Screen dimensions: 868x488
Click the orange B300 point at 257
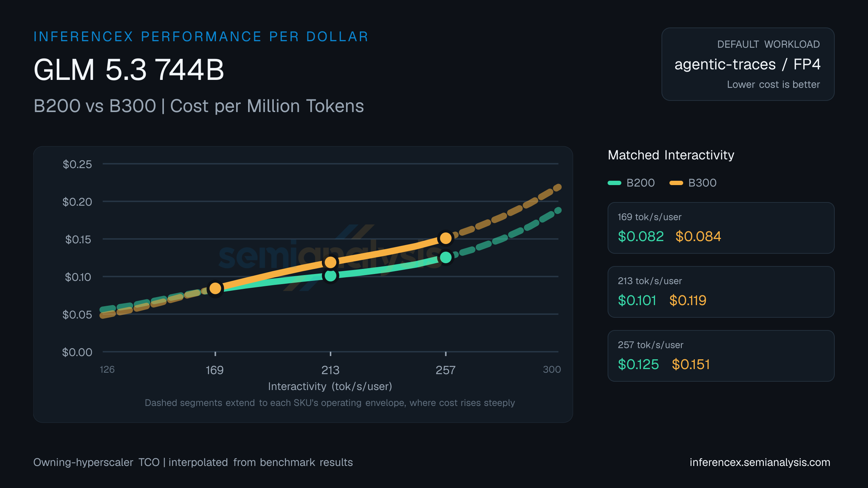446,238
